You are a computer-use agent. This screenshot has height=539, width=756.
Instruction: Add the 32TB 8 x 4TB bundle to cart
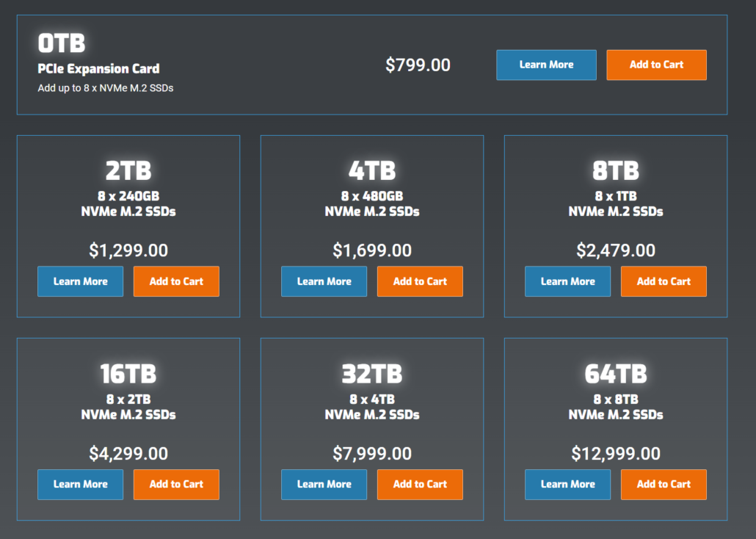click(420, 484)
